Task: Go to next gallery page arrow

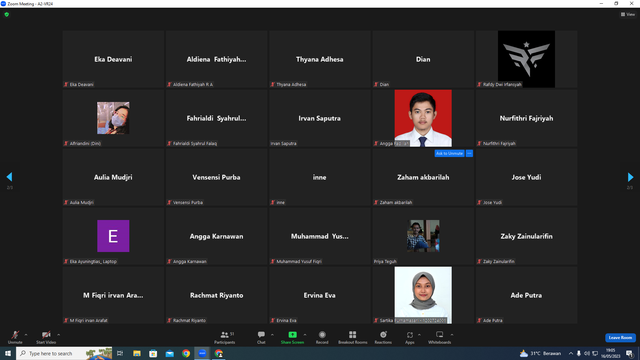Action: click(x=630, y=177)
